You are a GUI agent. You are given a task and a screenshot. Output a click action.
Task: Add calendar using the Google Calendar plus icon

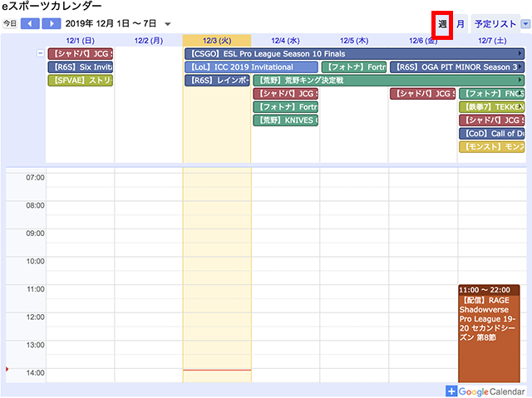(451, 391)
